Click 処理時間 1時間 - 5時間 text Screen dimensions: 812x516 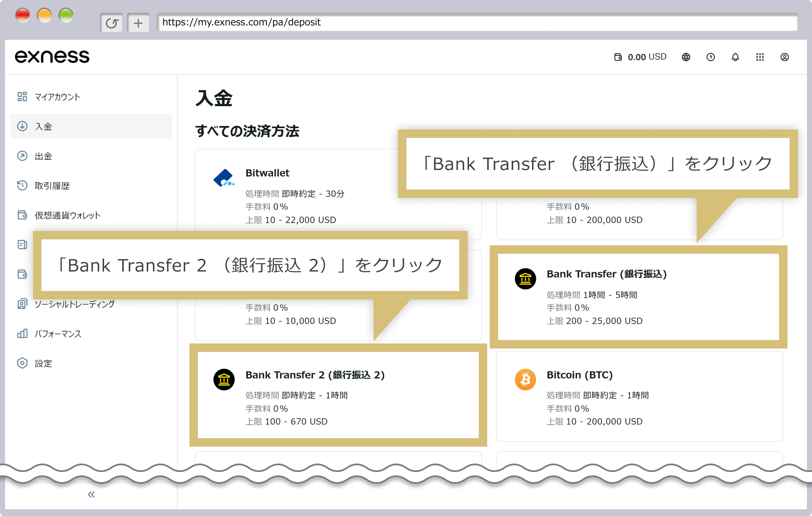592,295
